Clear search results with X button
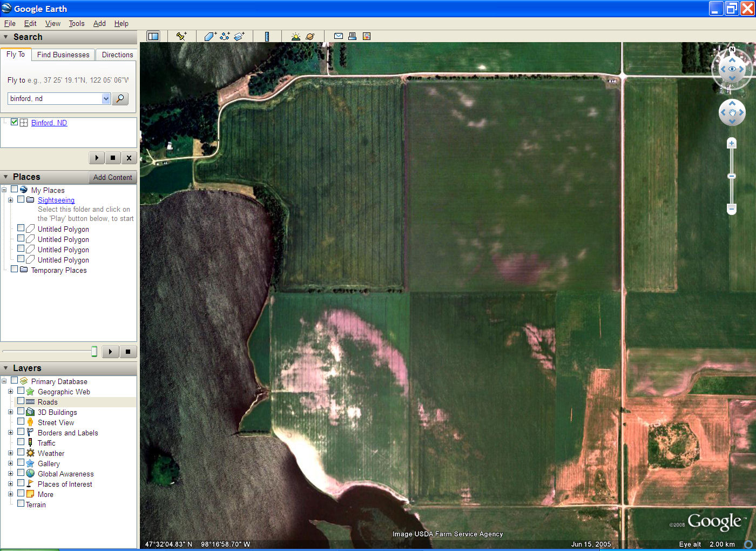 tap(129, 158)
